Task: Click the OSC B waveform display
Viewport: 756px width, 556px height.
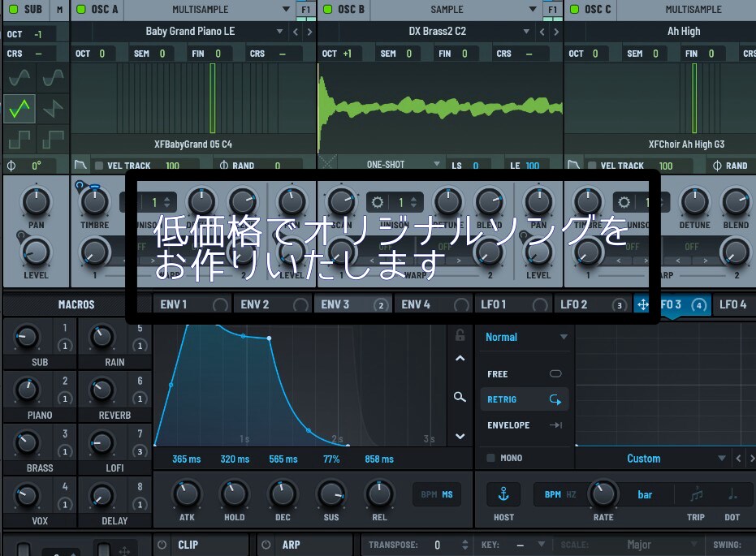Action: pos(440,109)
